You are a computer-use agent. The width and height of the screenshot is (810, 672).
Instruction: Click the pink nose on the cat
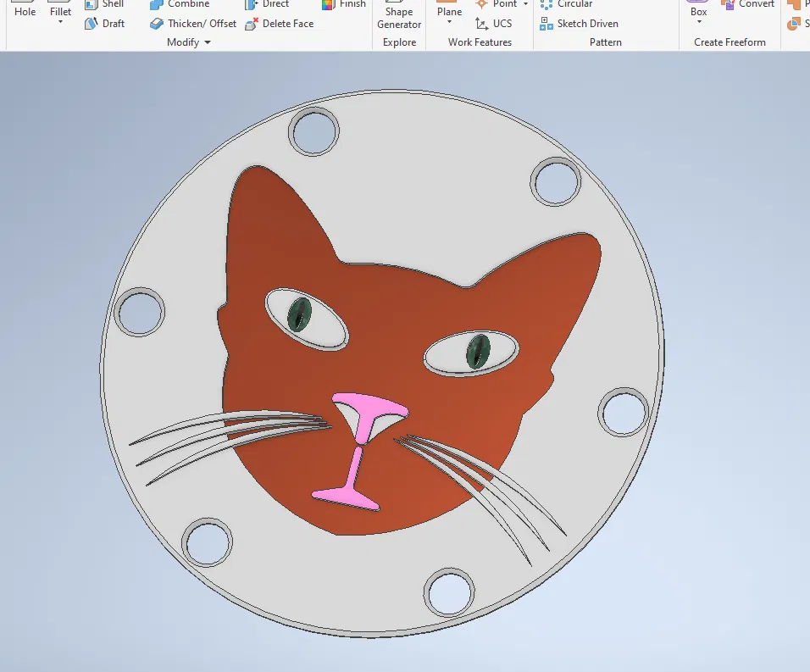point(369,416)
